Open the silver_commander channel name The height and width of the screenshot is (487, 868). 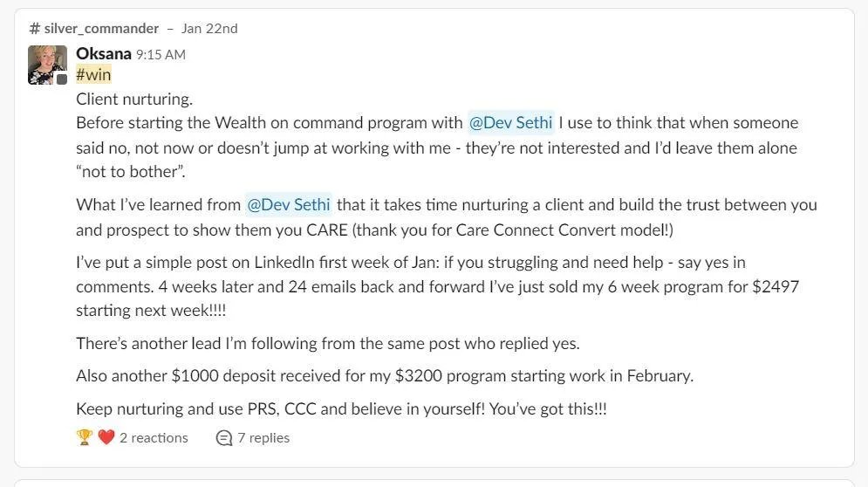point(101,28)
